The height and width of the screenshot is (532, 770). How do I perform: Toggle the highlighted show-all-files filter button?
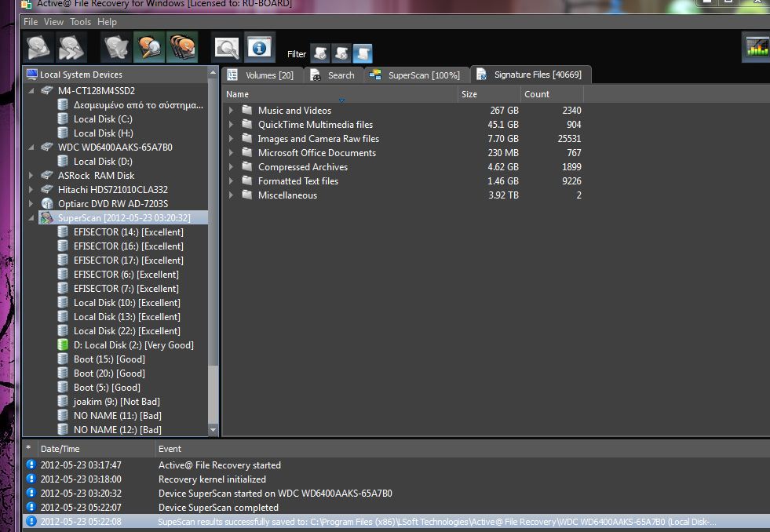(363, 53)
